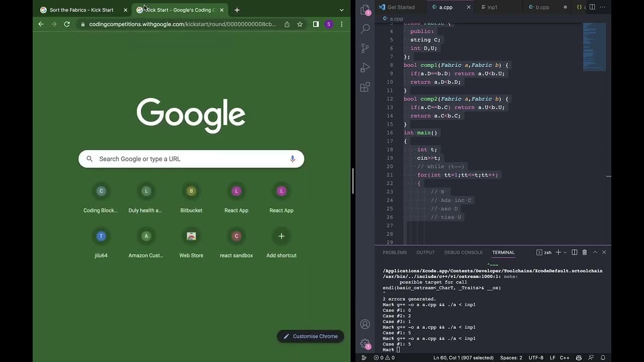
Task: Open the Amazon Cust... shortcut
Action: (x=146, y=243)
